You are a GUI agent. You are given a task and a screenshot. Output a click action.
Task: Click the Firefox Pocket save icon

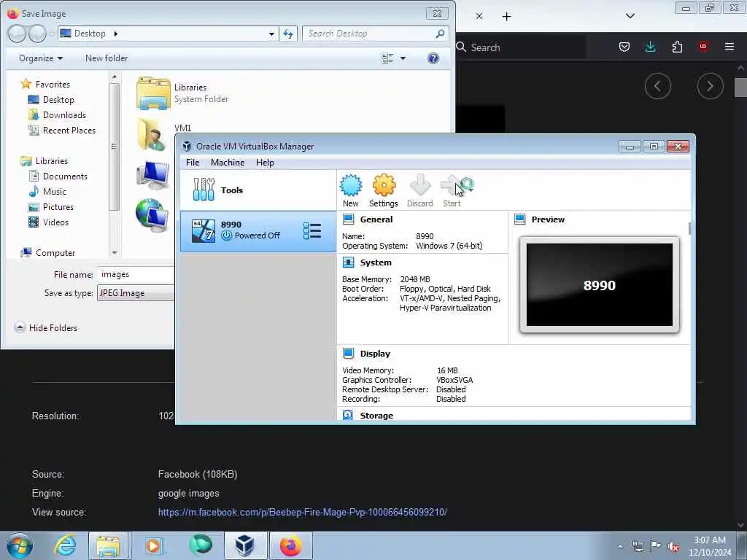coord(624,47)
